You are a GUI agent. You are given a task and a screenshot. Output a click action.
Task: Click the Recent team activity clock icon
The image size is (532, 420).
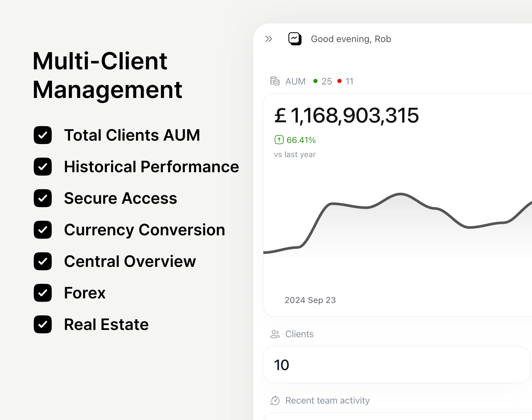point(275,400)
